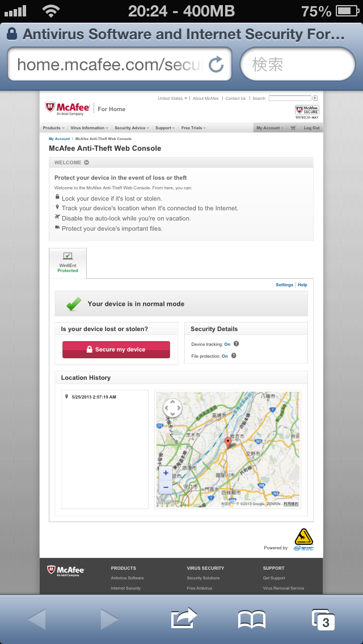Expand the My Account dropdown

pyautogui.click(x=270, y=128)
